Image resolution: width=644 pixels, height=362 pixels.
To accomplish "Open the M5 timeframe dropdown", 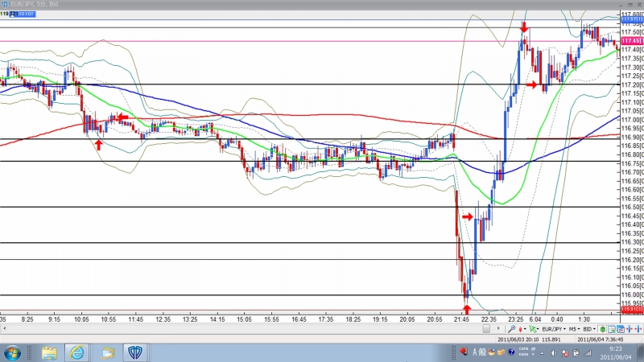I will (x=574, y=329).
